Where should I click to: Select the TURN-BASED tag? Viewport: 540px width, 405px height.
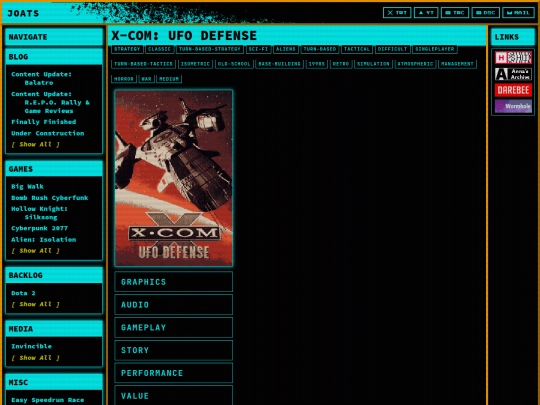pos(320,49)
